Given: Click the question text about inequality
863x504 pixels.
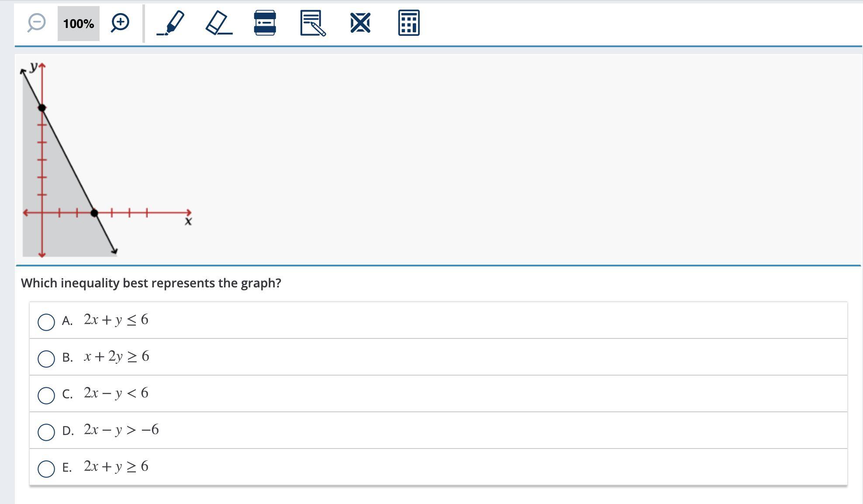Looking at the screenshot, I should tap(151, 283).
